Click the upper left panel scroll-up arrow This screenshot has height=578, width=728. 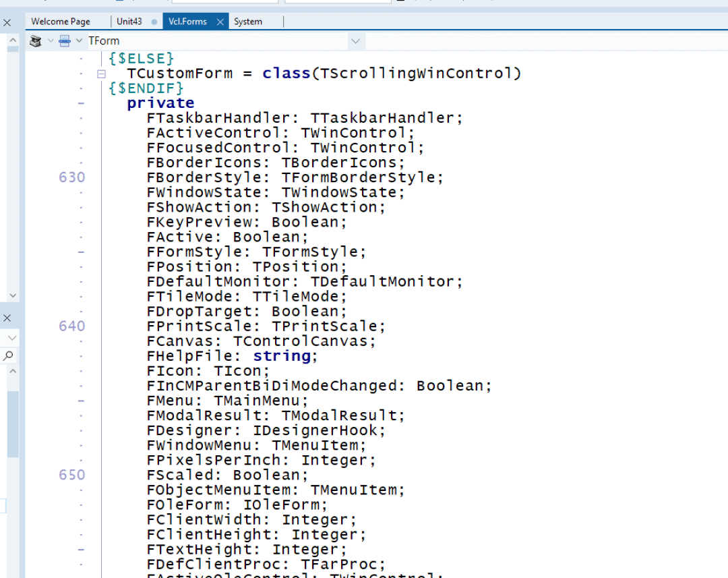(x=13, y=40)
